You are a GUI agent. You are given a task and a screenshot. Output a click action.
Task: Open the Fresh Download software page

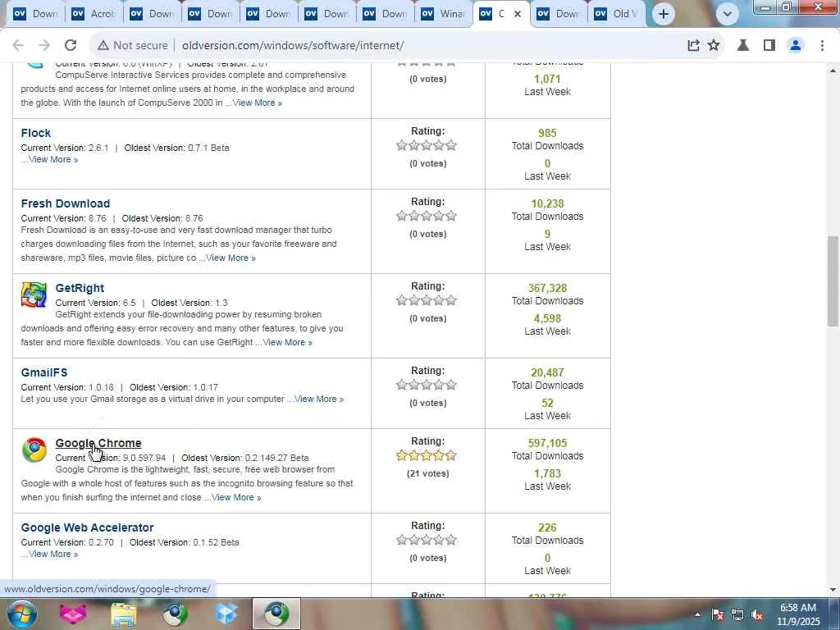click(66, 203)
